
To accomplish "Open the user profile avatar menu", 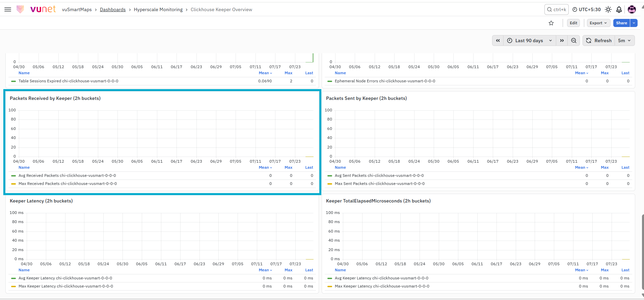I will click(632, 9).
